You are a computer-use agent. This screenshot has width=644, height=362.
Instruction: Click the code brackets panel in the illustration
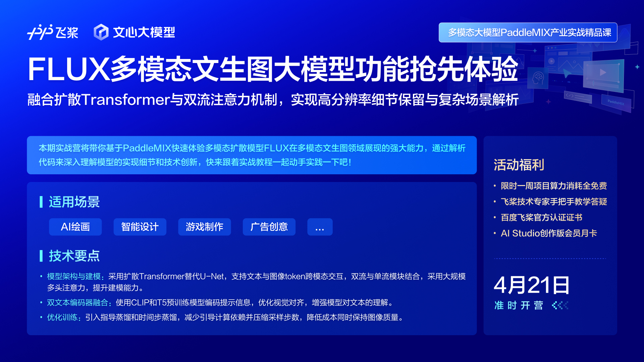point(578,97)
